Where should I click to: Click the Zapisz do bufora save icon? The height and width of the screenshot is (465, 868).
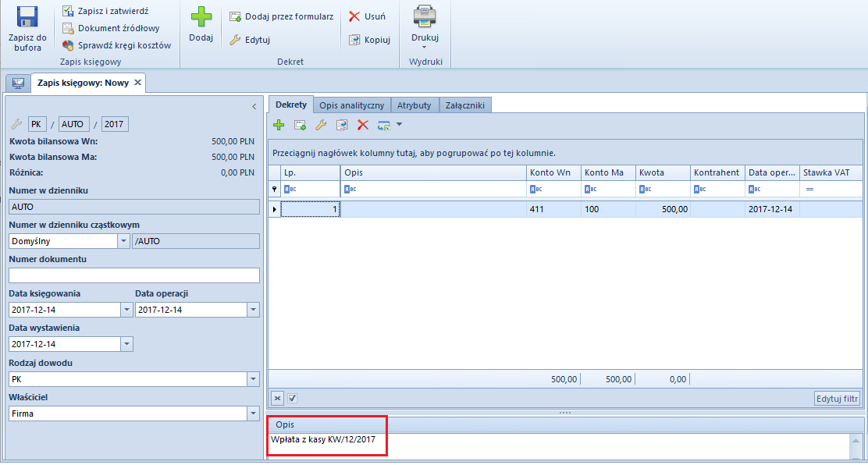[27, 17]
